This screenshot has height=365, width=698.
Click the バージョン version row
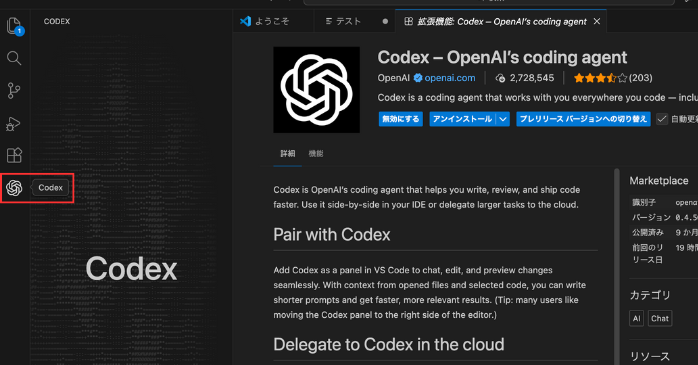pos(665,217)
